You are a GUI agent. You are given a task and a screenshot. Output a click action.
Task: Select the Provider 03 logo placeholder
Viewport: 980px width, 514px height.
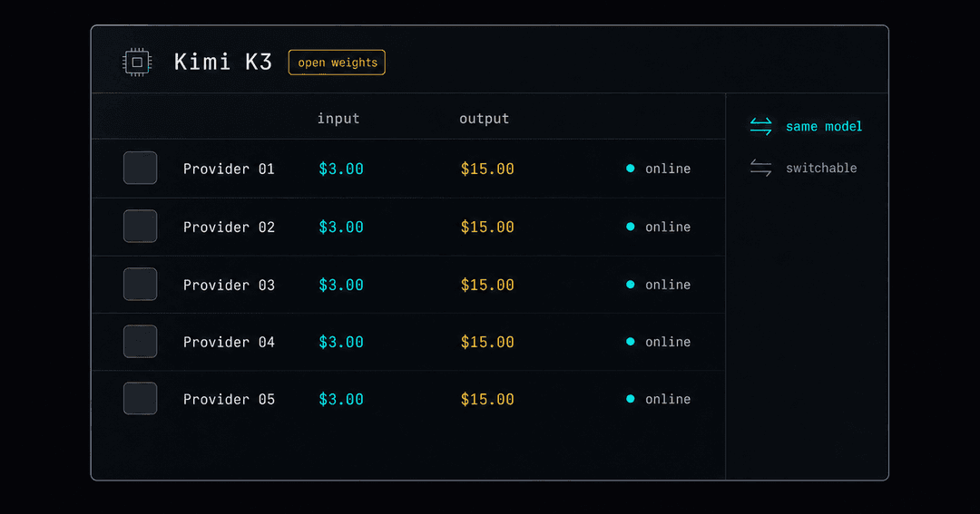(140, 284)
